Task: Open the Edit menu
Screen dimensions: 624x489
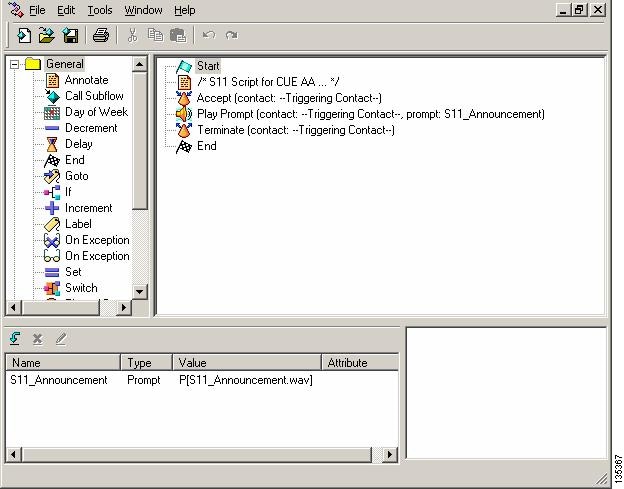Action: tap(66, 10)
